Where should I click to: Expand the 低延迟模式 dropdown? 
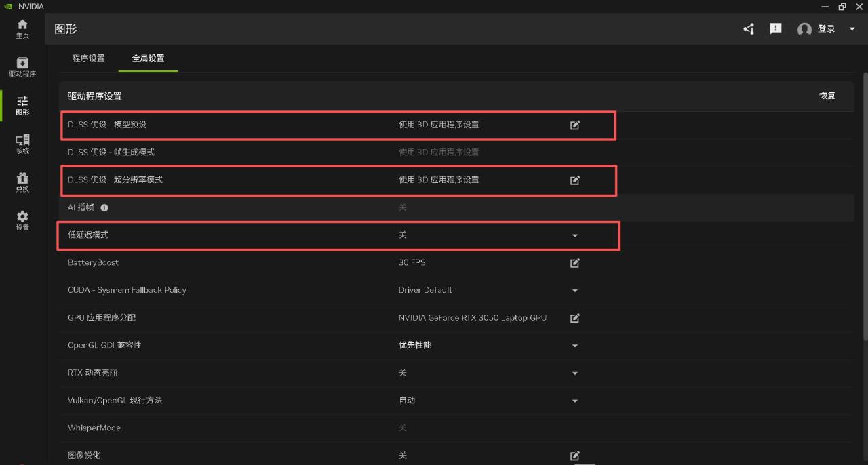tap(575, 235)
